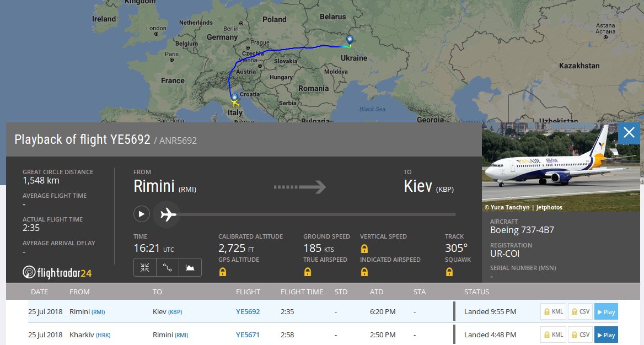Viewport: 644px width, 345px height.
Task: Click the center-on-aircraft arrows icon
Action: [x=145, y=267]
